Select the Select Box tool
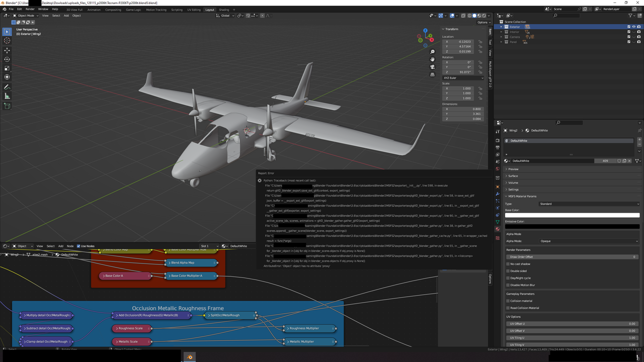The width and height of the screenshot is (644, 362). tap(7, 32)
